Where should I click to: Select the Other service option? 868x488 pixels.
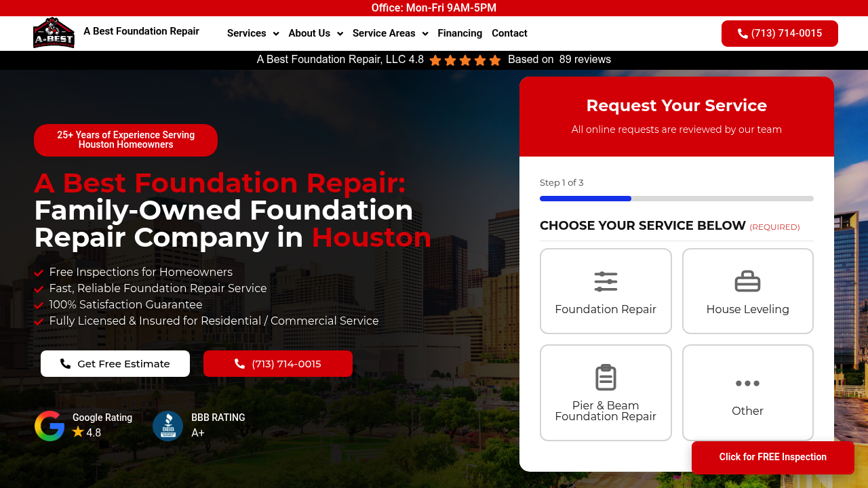(748, 392)
